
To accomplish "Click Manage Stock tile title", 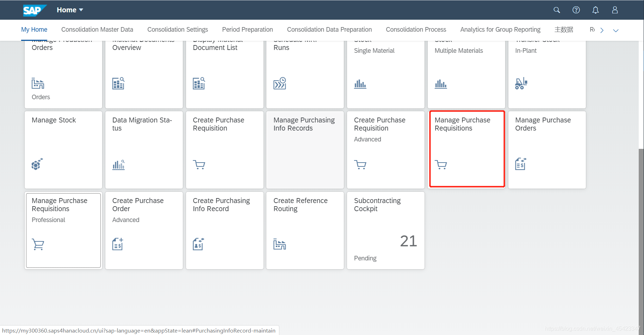I will click(54, 120).
